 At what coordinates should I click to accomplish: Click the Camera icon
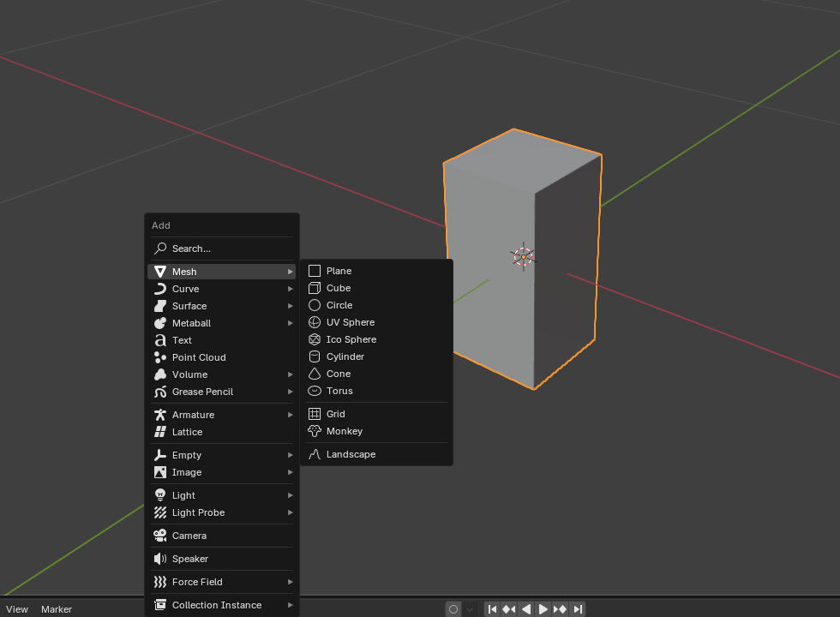[x=160, y=536]
